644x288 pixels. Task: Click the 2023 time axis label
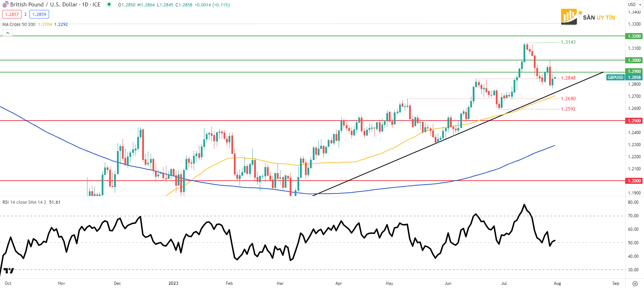(173, 283)
